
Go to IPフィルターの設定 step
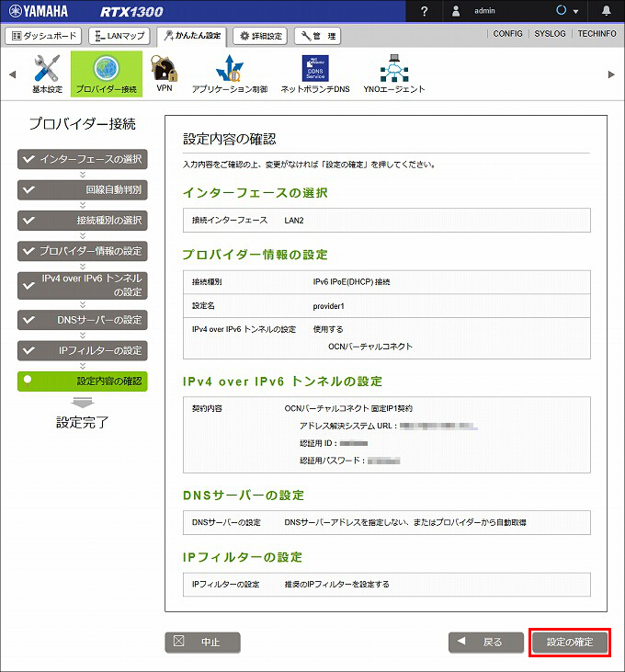[82, 350]
